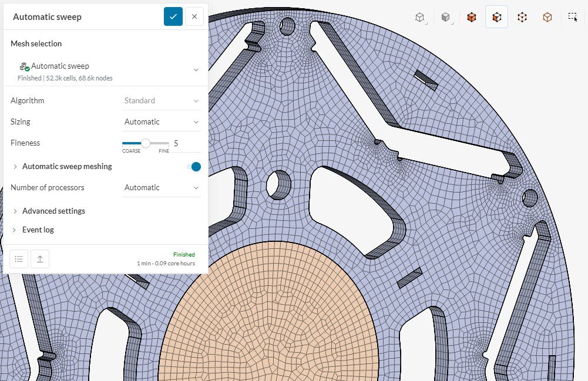Expand the Event log section
This screenshot has height=381, width=588.
[38, 230]
